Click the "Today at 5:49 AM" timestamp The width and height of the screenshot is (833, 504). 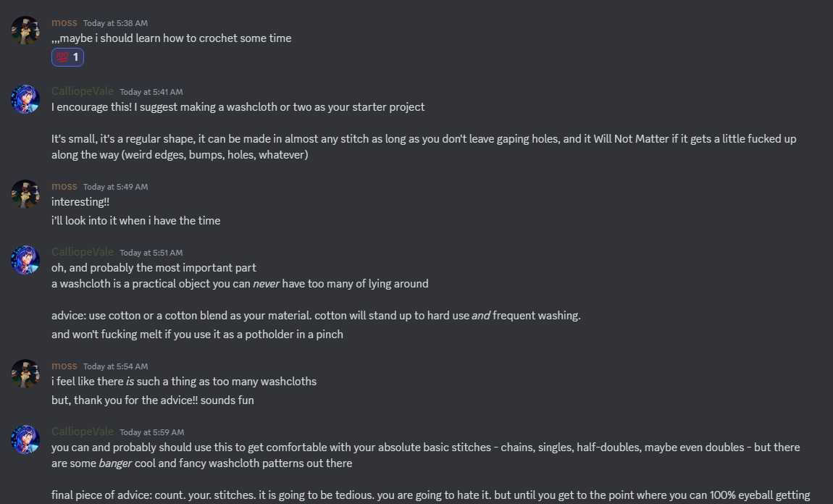(x=115, y=187)
